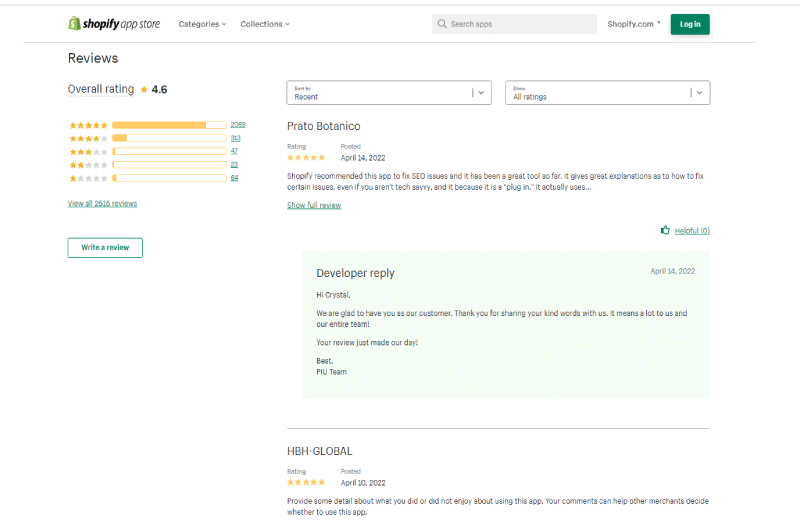800x530 pixels.
Task: Open the Sort by Recent dropdown
Action: click(389, 93)
